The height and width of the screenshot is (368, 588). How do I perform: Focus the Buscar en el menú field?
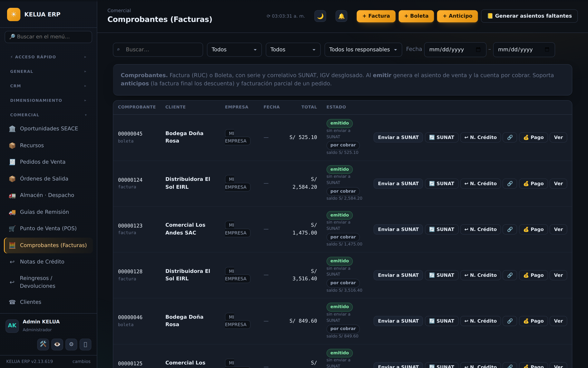pos(48,37)
